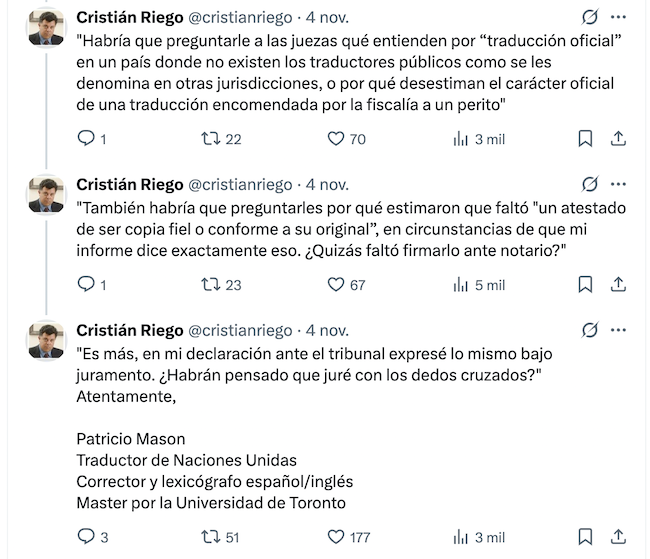The width and height of the screenshot is (650, 559).
Task: Repost the tweet with 22 reposts
Action: point(210,139)
